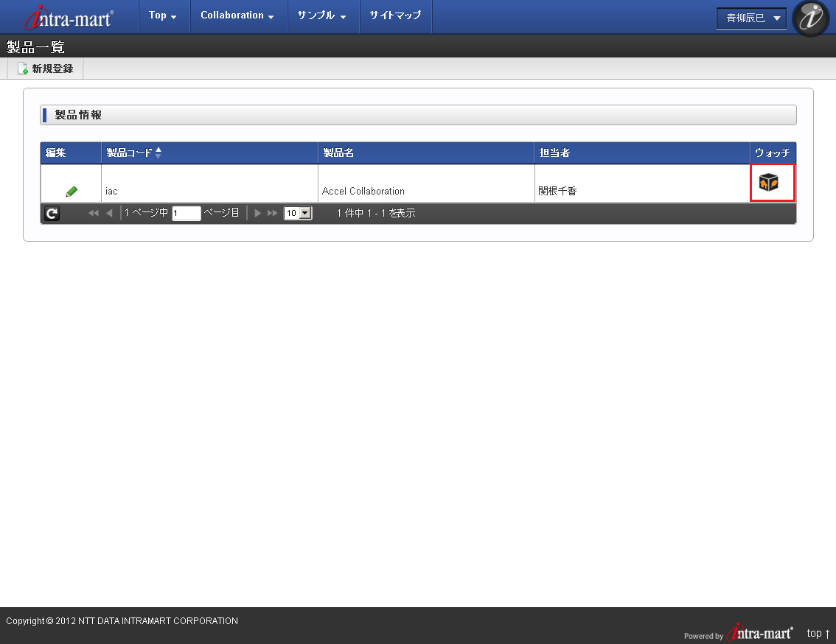Click the copyright text in the footer

tap(122, 621)
